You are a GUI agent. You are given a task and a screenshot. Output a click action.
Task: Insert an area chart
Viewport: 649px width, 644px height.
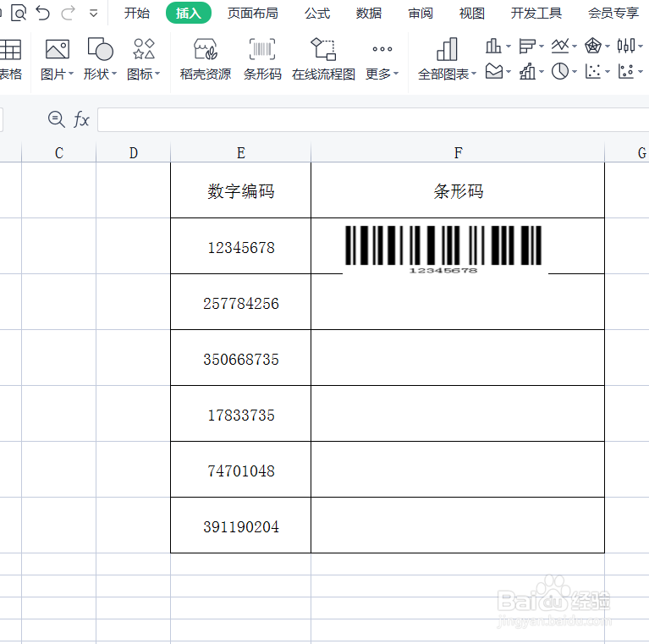pos(494,71)
